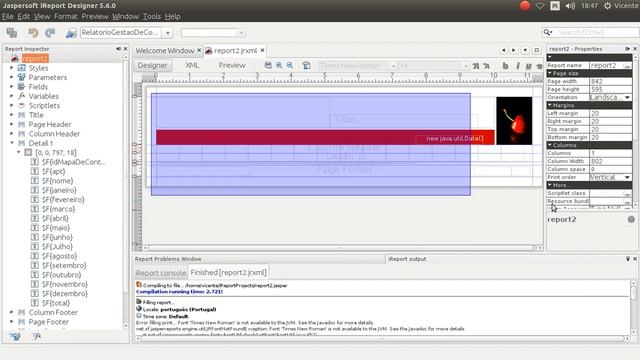
Task: Zoom out of the report design
Action: 290,65
